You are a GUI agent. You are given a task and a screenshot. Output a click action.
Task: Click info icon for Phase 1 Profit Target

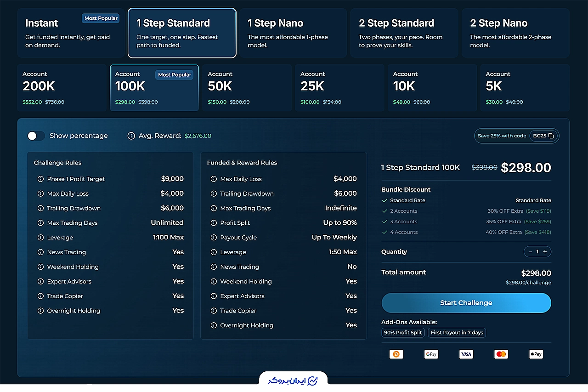40,179
